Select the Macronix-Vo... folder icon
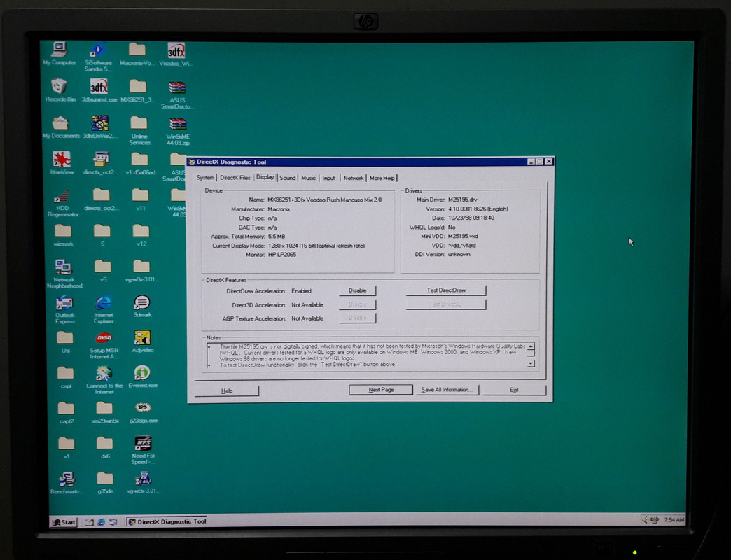The width and height of the screenshot is (731, 560). point(137,54)
